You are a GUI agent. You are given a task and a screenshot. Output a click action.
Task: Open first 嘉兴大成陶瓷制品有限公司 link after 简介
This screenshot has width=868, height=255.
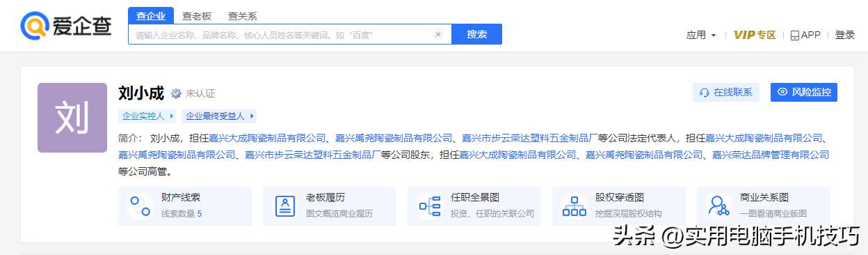pos(268,138)
